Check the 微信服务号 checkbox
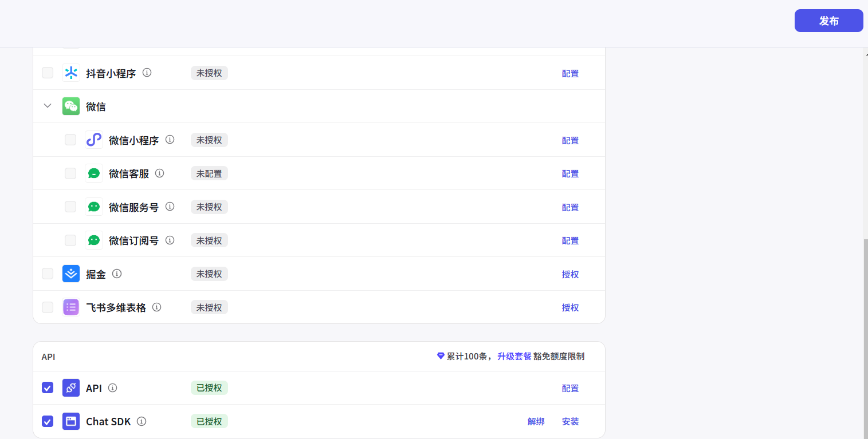Screen dimensions: 868x439 click(x=70, y=207)
